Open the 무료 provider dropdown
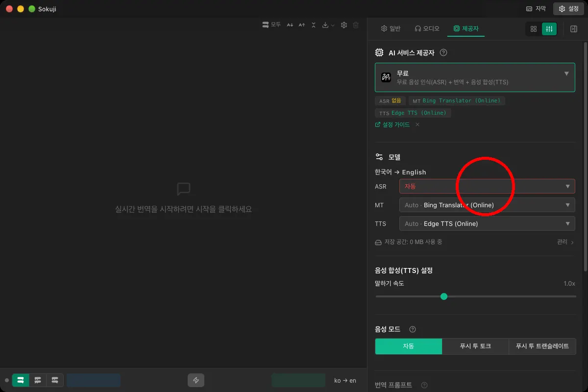Viewport: 588px width, 392px height. click(475, 77)
